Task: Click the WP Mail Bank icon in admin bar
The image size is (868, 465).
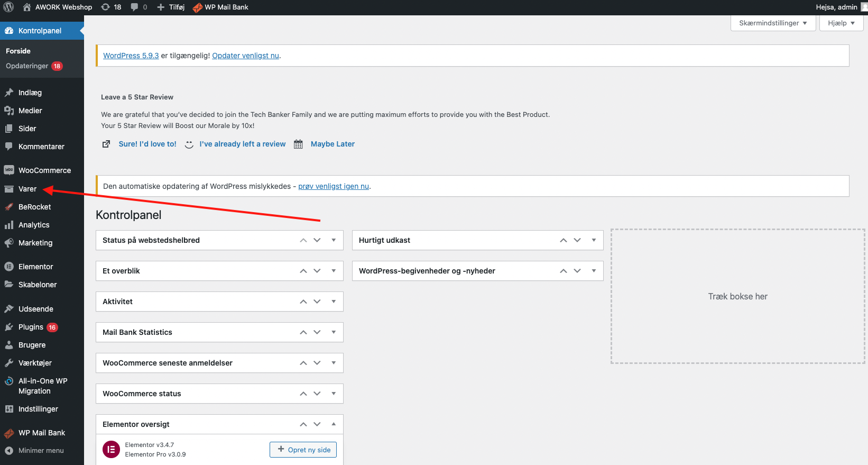Action: click(198, 7)
